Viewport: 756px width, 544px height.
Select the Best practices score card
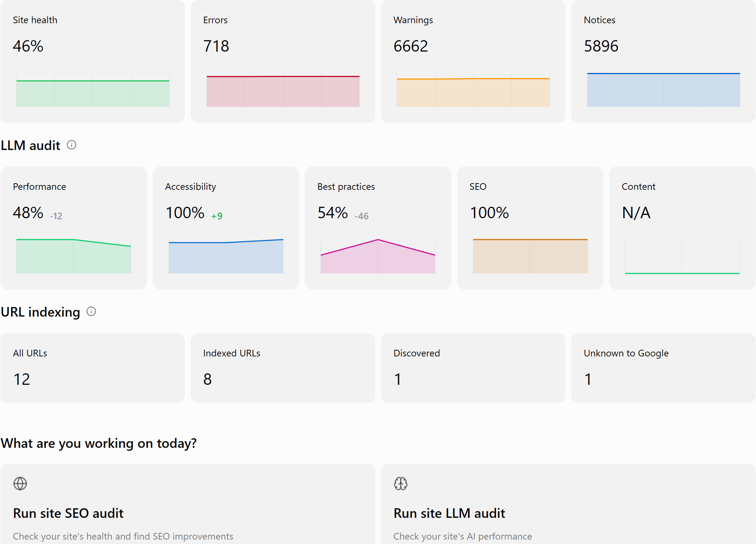tap(378, 228)
